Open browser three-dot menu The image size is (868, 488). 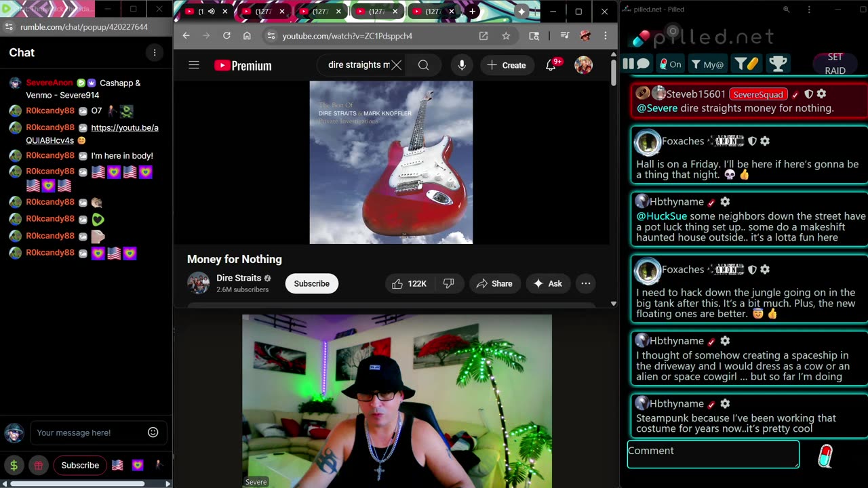605,36
